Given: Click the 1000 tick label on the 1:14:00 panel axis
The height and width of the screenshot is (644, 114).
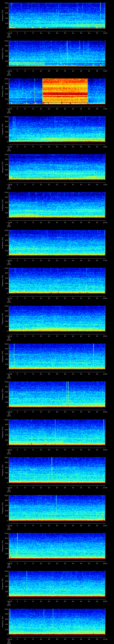Looking at the screenshot, I should [x=6, y=3].
